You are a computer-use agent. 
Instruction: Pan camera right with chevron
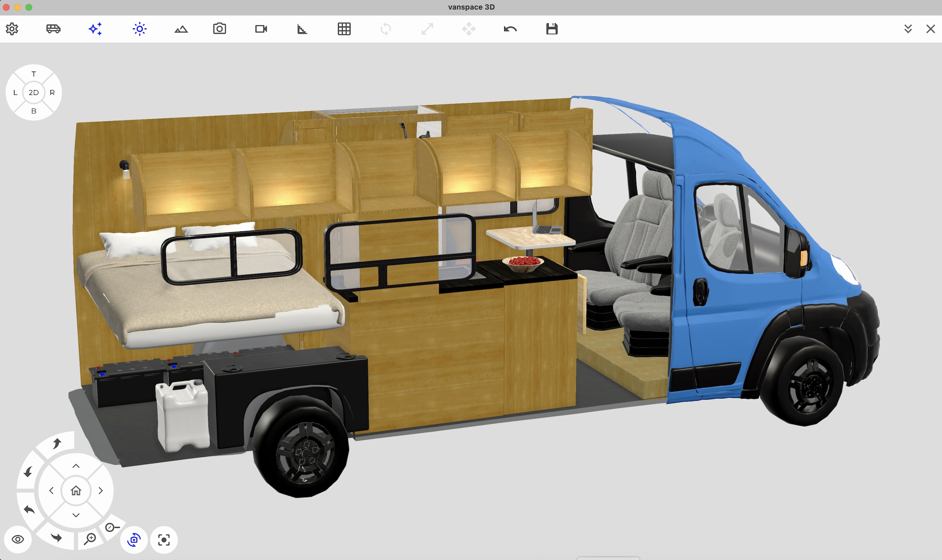point(100,490)
